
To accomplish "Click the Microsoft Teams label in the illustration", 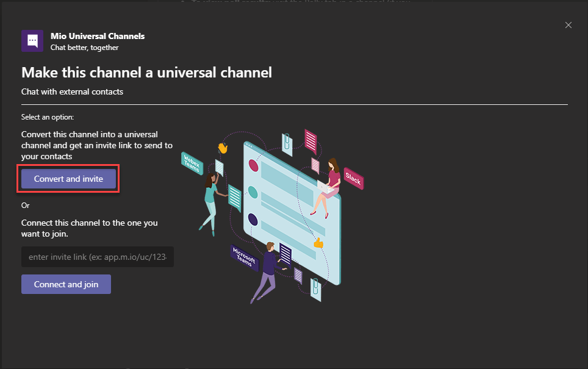I will point(245,257).
